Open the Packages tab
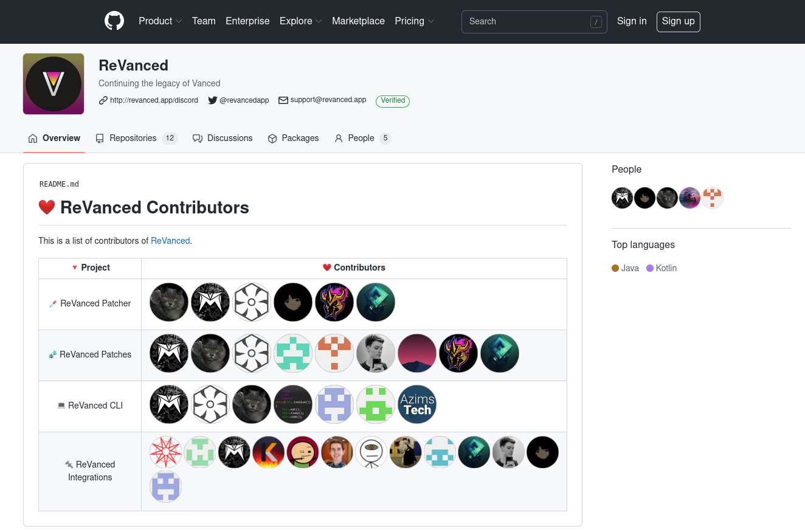The height and width of the screenshot is (532, 805). [293, 138]
